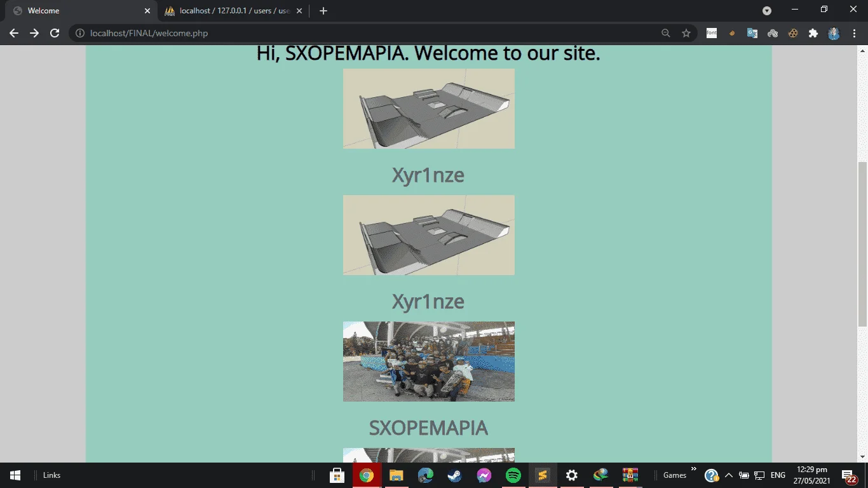
Task: Open Spotify from the taskbar
Action: pyautogui.click(x=513, y=475)
